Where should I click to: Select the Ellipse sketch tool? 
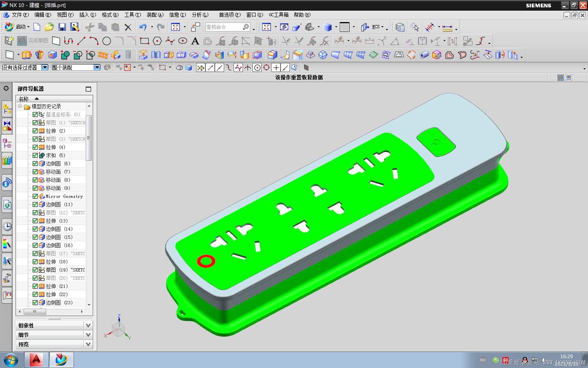click(x=183, y=41)
